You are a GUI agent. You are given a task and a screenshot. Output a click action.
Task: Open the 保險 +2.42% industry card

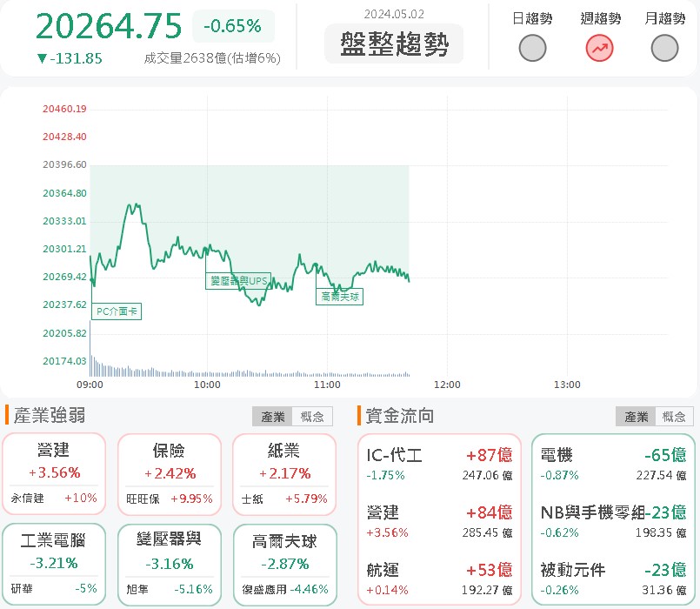click(x=170, y=474)
